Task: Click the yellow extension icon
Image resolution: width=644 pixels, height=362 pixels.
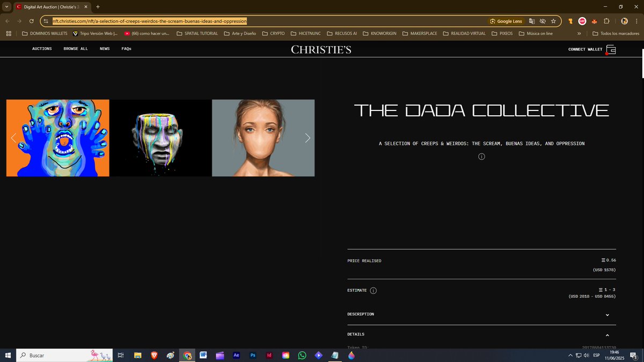Action: (x=570, y=21)
